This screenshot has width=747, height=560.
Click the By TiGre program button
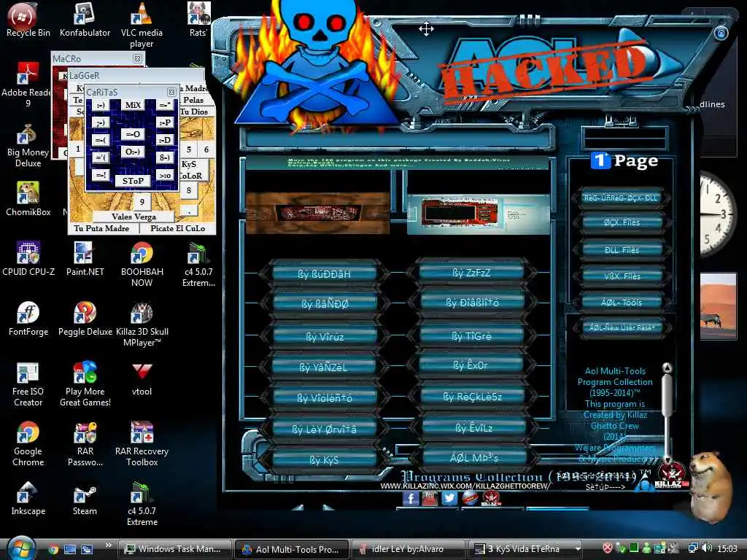coord(472,335)
